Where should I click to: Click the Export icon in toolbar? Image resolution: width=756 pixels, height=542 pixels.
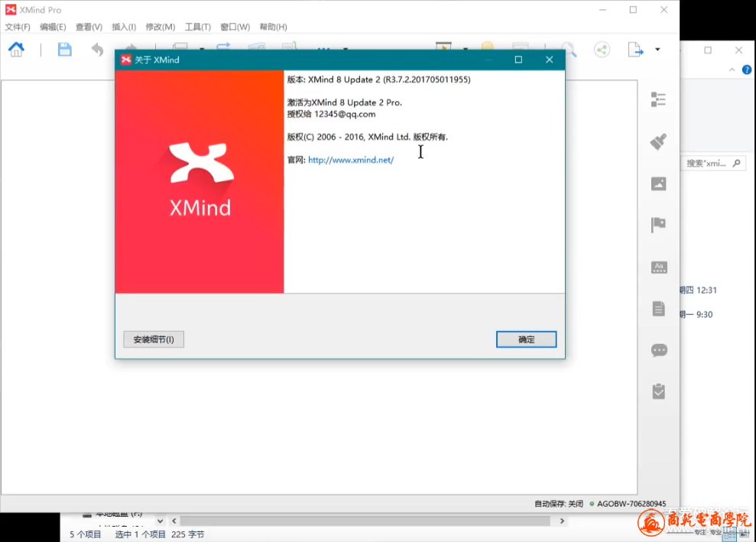(635, 50)
